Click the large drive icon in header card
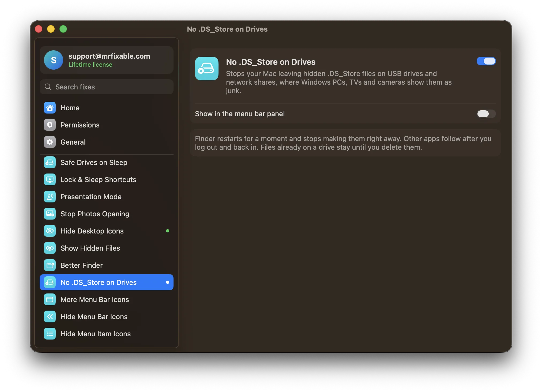 click(207, 69)
